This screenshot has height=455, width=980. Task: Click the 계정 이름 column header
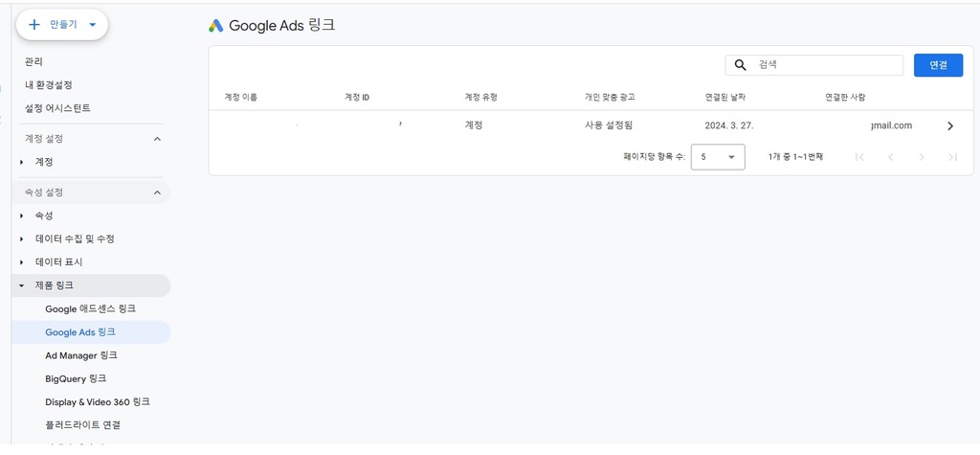(x=240, y=97)
